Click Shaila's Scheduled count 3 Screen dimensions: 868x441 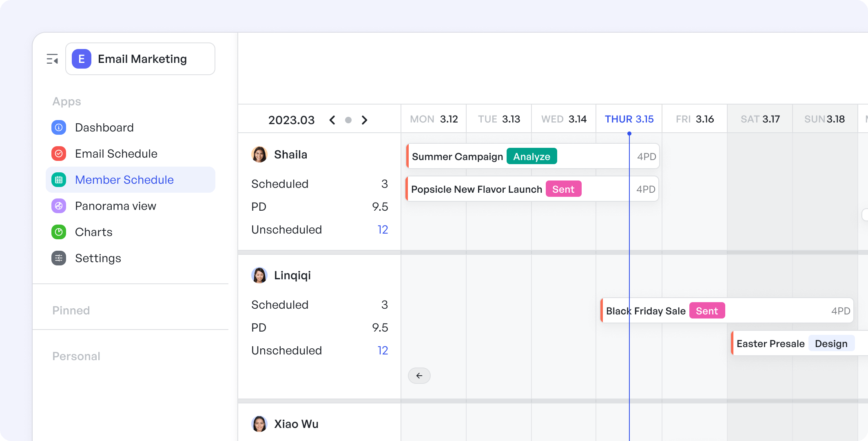385,184
